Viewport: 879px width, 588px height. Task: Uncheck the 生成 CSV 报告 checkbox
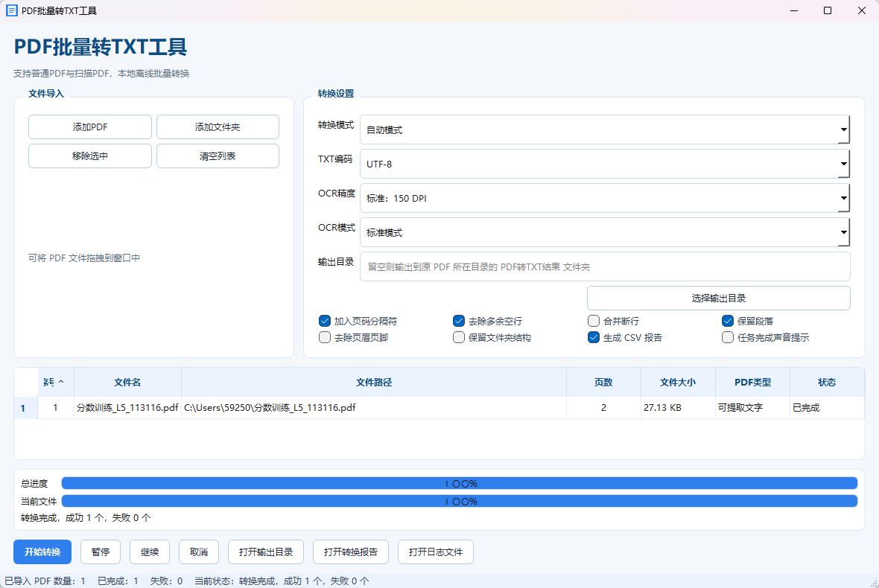point(593,337)
